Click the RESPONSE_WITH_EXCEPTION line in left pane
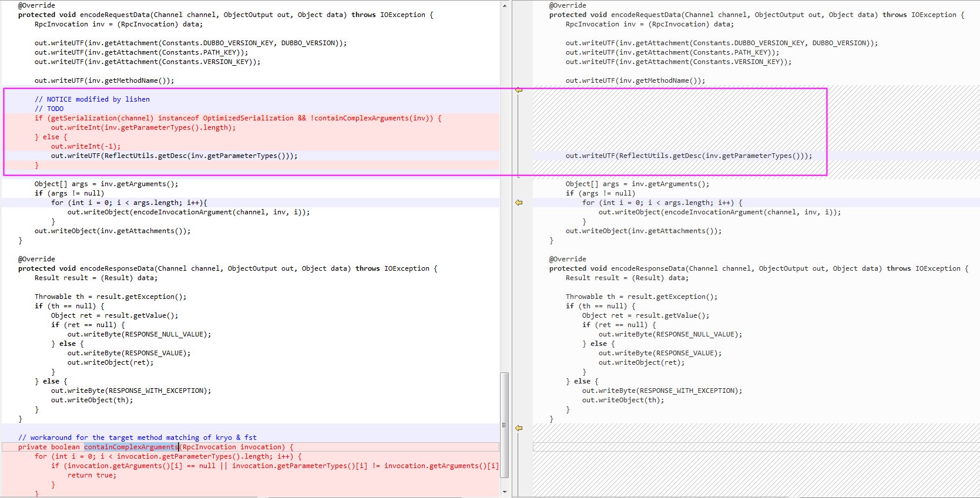The image size is (980, 498). [x=131, y=391]
